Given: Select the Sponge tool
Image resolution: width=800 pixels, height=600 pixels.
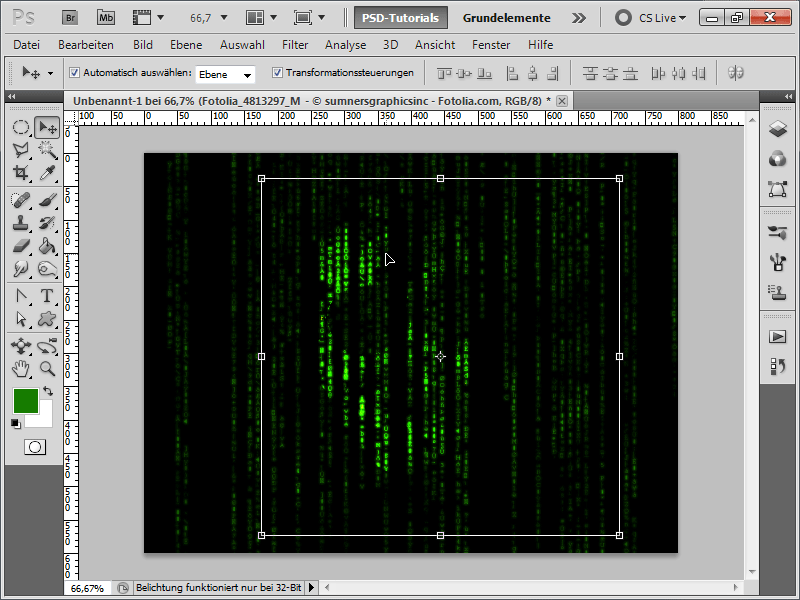Looking at the screenshot, I should [47, 268].
